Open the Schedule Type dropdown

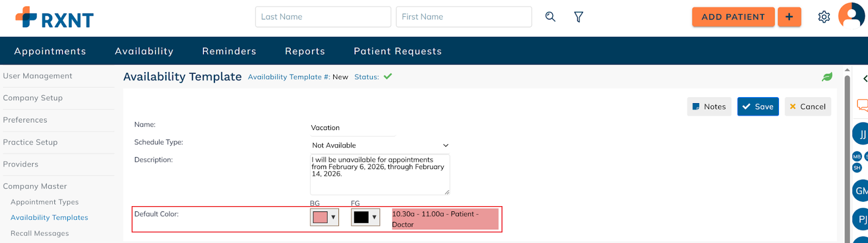click(380, 145)
